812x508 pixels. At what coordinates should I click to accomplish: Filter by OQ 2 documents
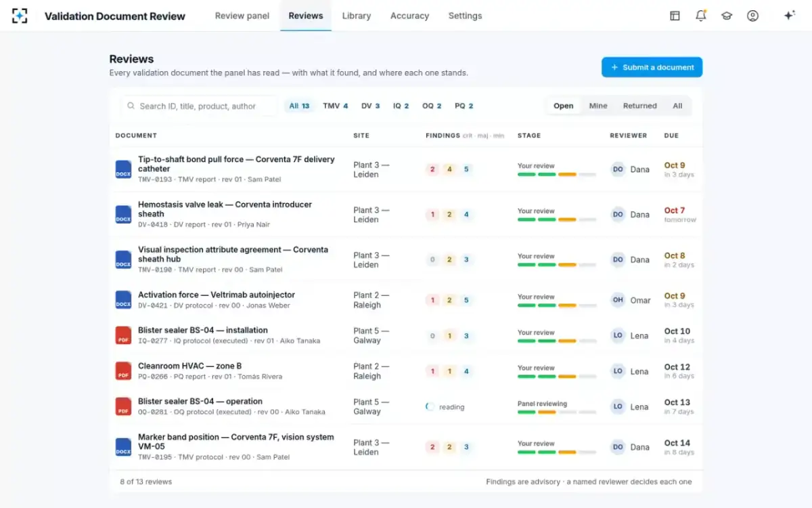click(x=432, y=106)
